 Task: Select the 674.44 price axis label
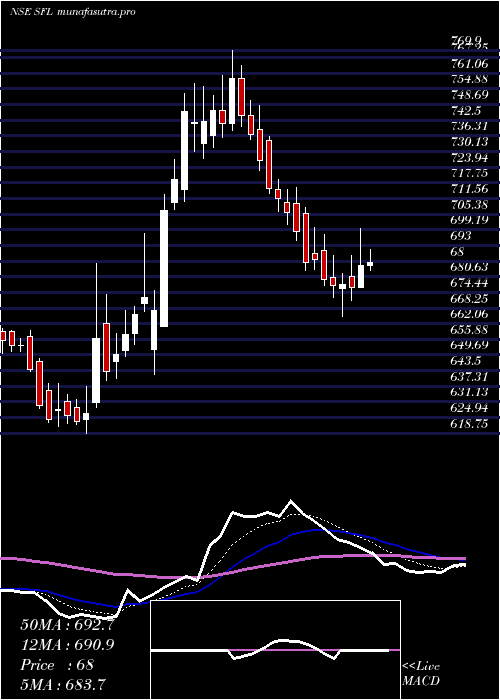coord(469,282)
